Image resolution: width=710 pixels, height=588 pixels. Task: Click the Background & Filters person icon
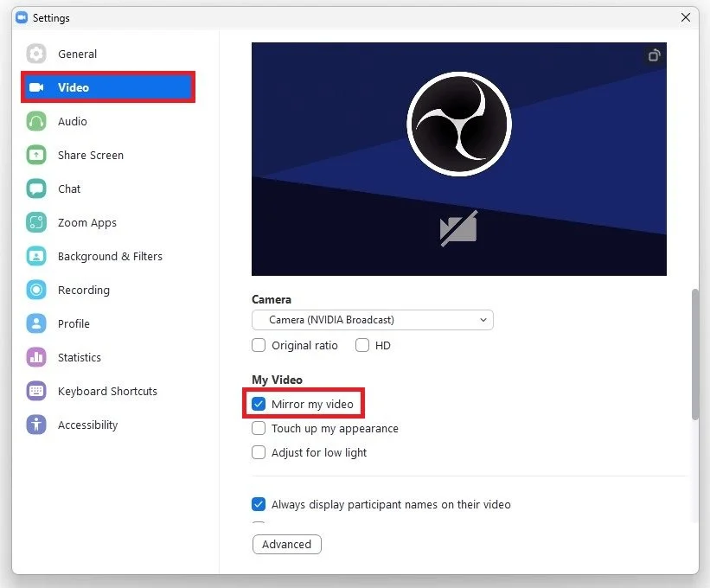point(36,256)
